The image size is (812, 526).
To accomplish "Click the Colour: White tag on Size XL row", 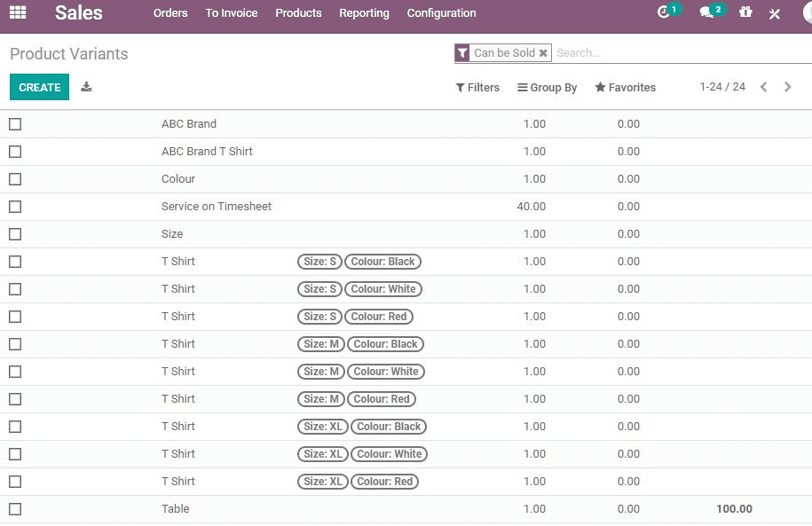I will pos(390,454).
